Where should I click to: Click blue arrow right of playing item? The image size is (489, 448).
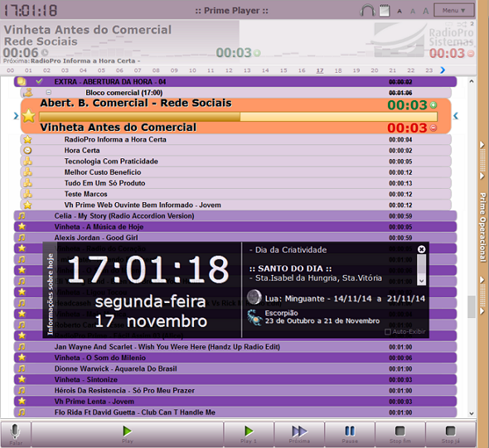[456, 116]
